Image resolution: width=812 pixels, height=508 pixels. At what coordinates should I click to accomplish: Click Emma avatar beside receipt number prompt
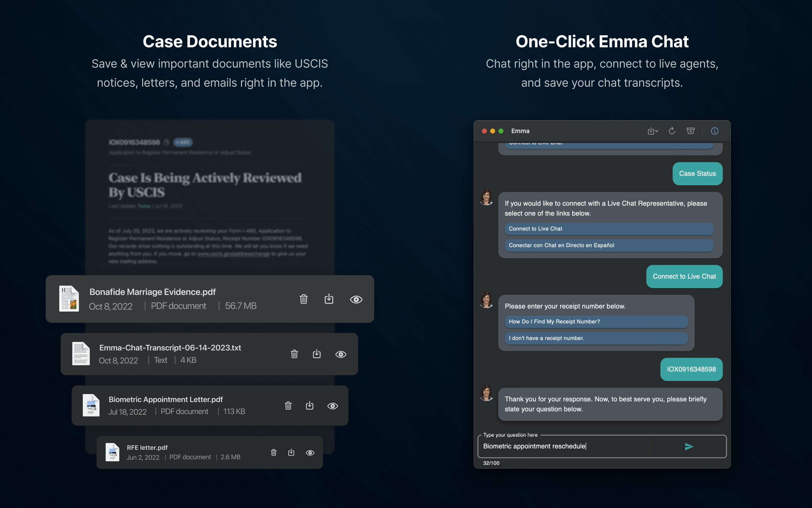coord(486,300)
